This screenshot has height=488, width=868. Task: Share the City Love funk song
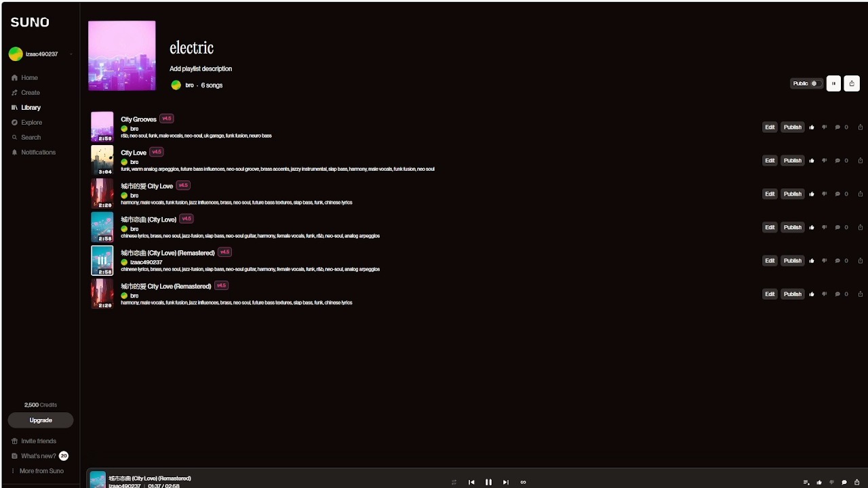861,161
